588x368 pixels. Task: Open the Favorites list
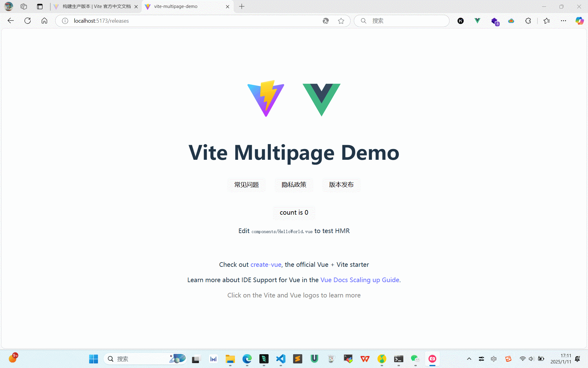[x=547, y=21]
